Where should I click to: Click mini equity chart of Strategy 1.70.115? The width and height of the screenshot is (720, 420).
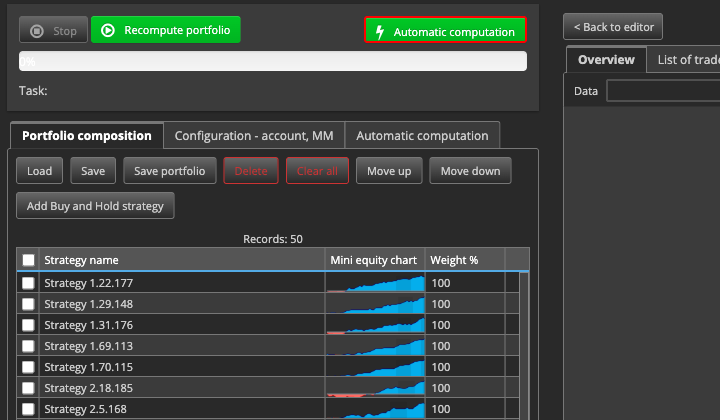click(x=375, y=367)
